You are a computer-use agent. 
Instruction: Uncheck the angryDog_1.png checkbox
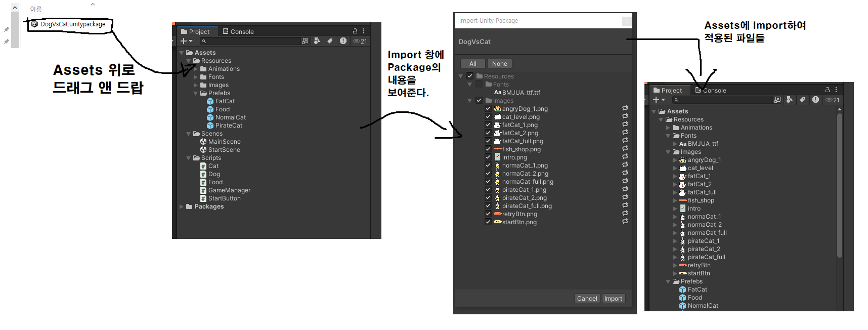(x=488, y=108)
